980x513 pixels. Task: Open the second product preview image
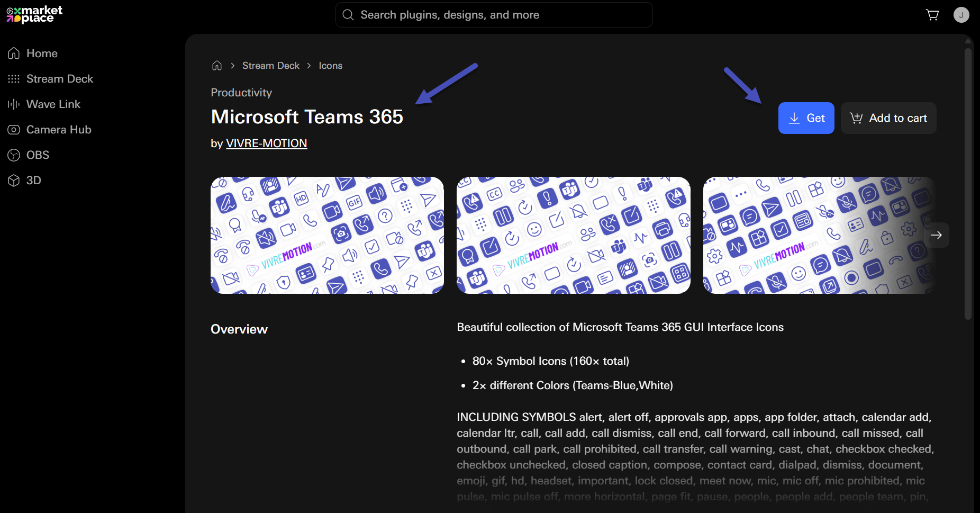click(x=573, y=235)
